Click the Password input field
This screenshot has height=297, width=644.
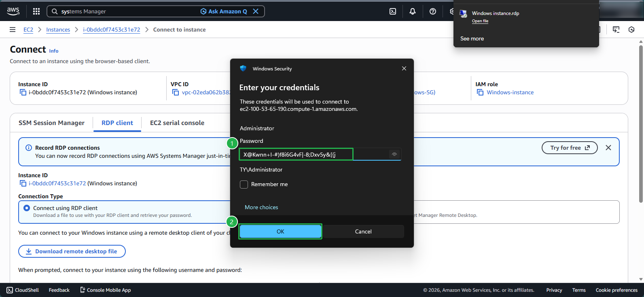(296, 154)
